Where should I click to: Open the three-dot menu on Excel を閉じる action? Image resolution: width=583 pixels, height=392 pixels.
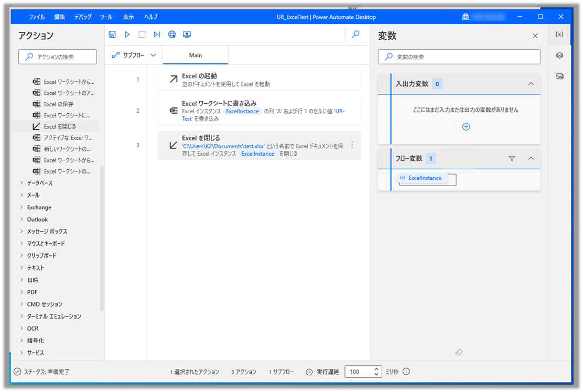[352, 145]
